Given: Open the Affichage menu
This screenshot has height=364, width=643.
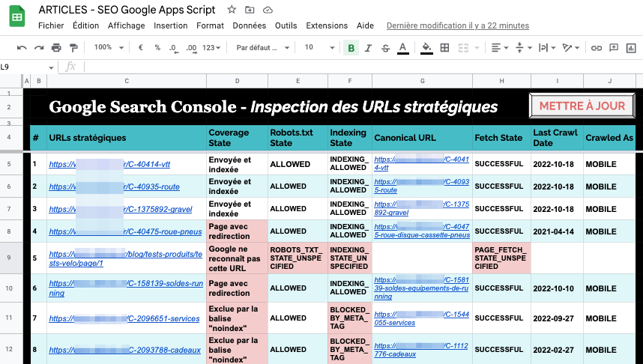Looking at the screenshot, I should [127, 25].
